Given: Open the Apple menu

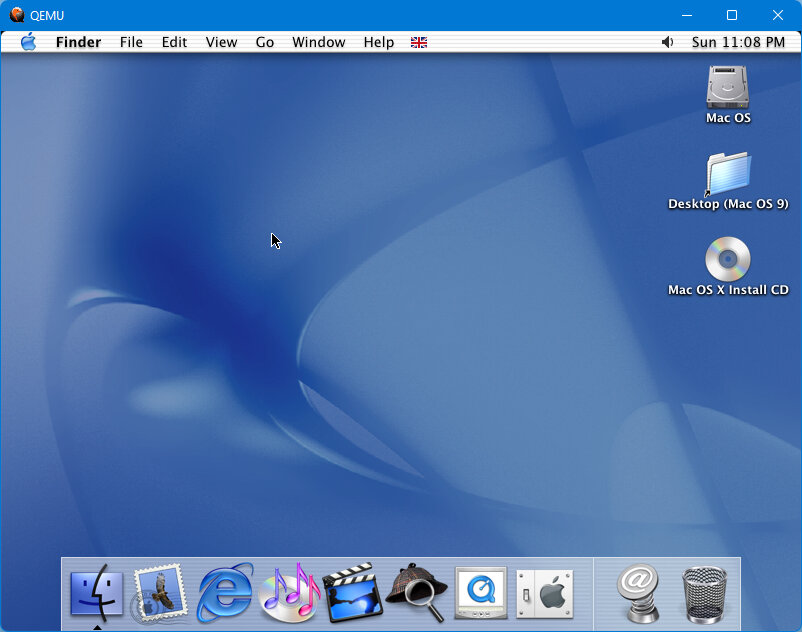Looking at the screenshot, I should (28, 42).
